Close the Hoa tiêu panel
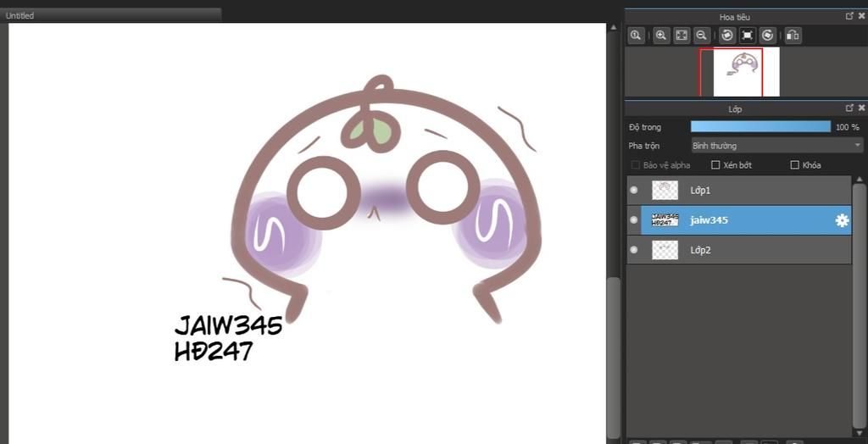Screen dimensions: 868x444 [861, 16]
